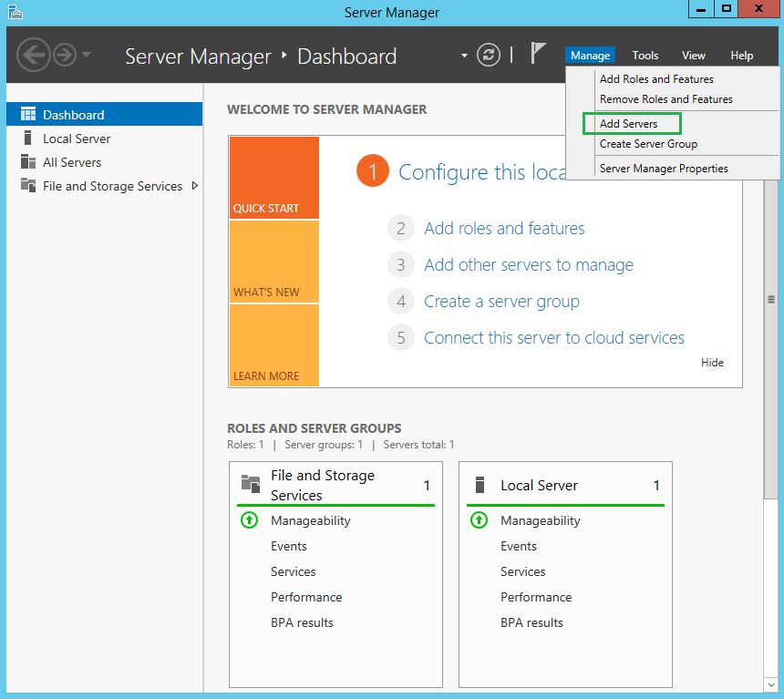
Task: Click the Local Server icon in sidebar
Action: pos(27,139)
